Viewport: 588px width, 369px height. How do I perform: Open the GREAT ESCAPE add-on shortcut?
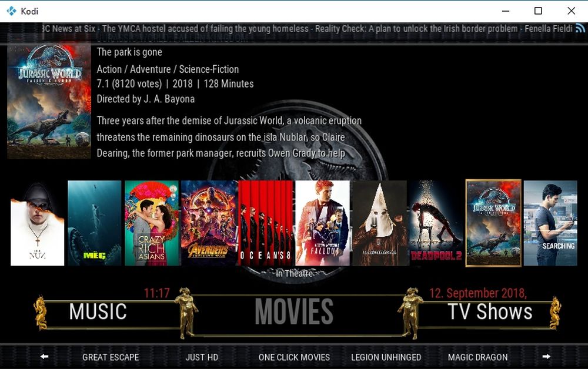(x=111, y=357)
